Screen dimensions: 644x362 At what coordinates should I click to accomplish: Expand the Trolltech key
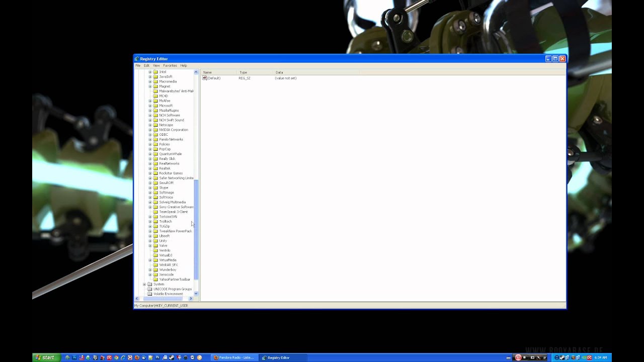150,222
